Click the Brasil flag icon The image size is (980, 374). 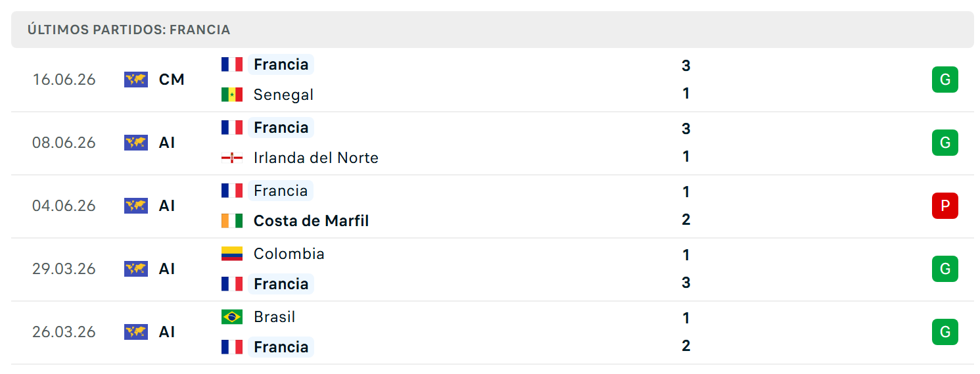tap(232, 317)
